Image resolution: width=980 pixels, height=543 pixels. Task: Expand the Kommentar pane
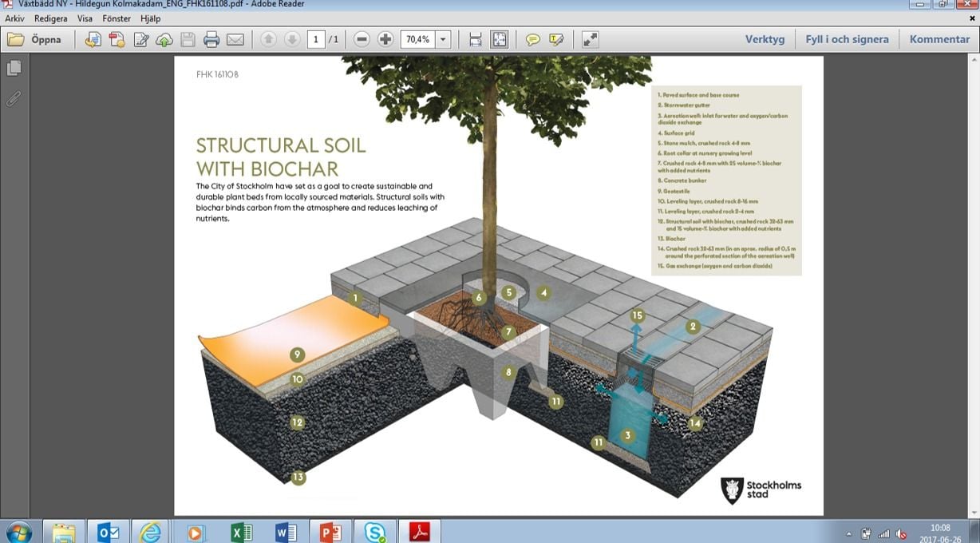pos(939,39)
